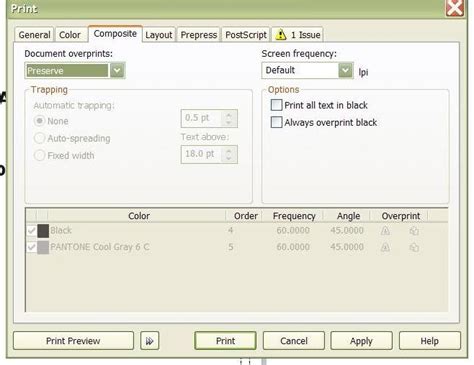Toggle the Black separation checkbox
Image resolution: width=474 pixels, height=365 pixels.
tap(32, 230)
